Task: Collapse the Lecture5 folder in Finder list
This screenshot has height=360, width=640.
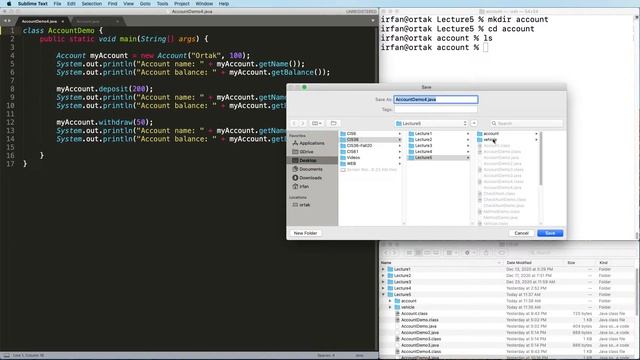Action: [383, 295]
